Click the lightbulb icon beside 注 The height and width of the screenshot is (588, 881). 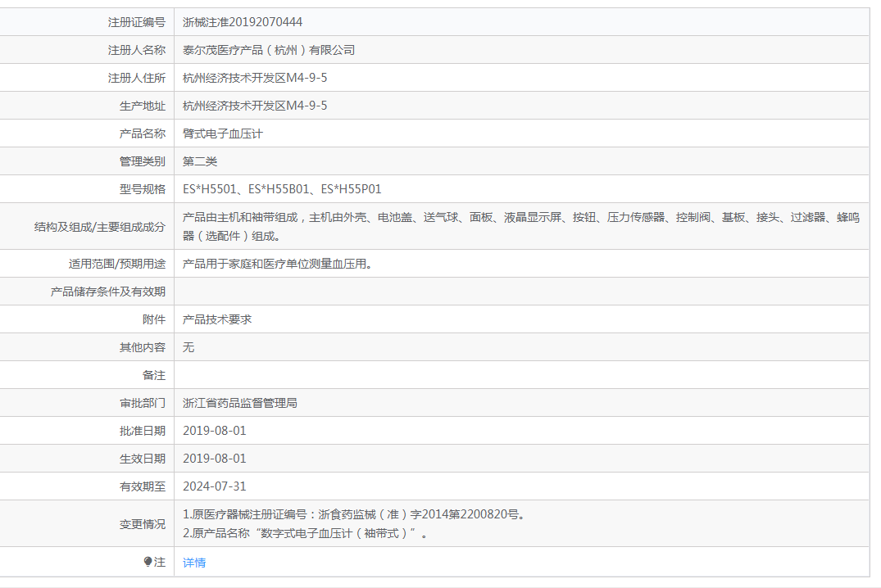point(148,562)
